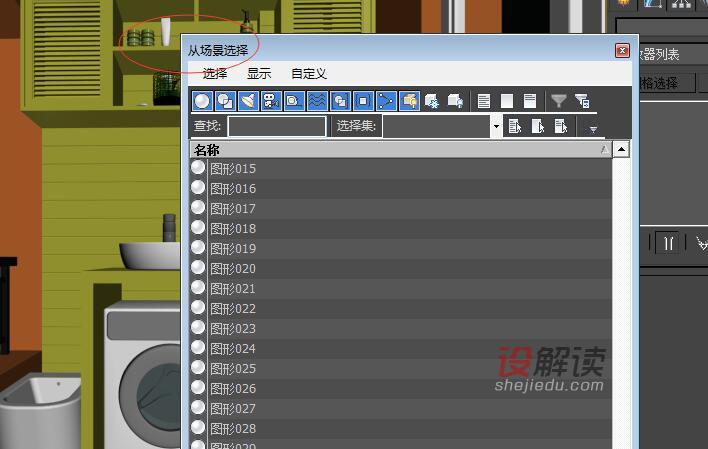Click Select Invert icon
Viewport: 708px width, 449px height.
tap(530, 101)
